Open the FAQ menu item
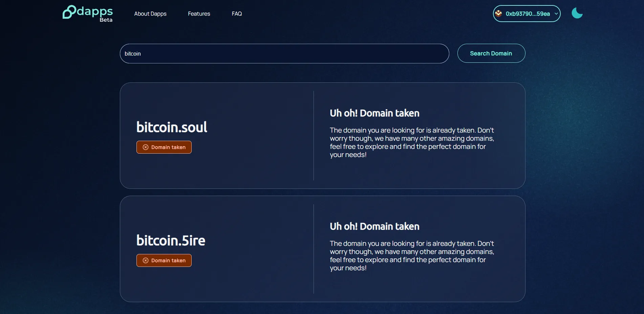The image size is (644, 314). click(x=237, y=14)
